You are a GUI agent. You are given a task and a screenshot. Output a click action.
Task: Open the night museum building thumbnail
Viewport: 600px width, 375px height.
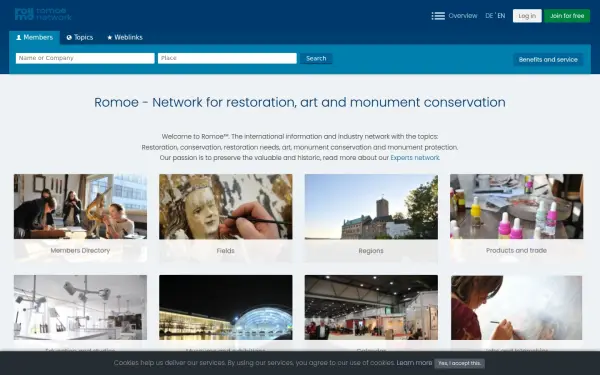pos(226,307)
